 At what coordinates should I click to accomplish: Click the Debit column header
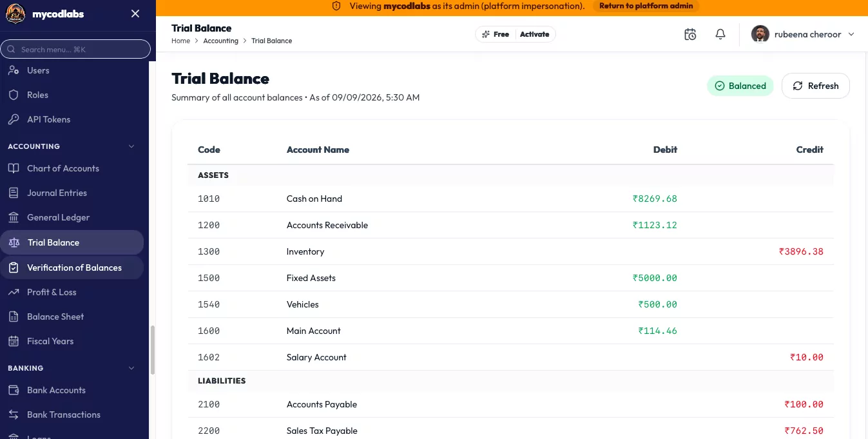tap(665, 150)
